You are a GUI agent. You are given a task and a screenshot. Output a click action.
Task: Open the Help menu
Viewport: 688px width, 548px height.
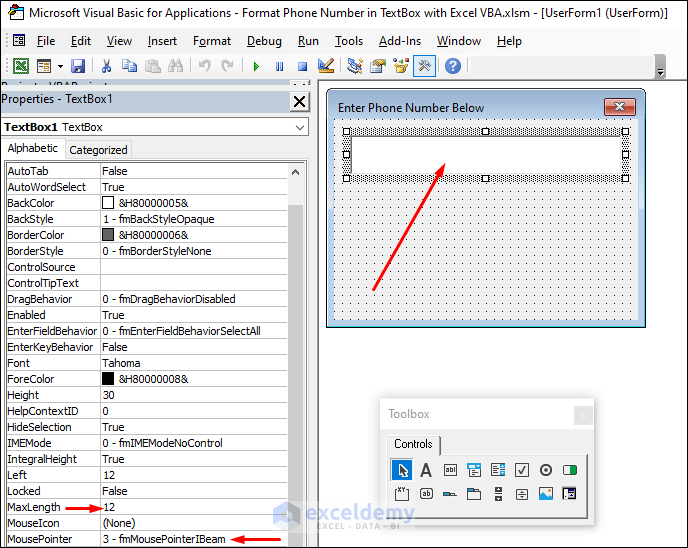click(x=509, y=41)
